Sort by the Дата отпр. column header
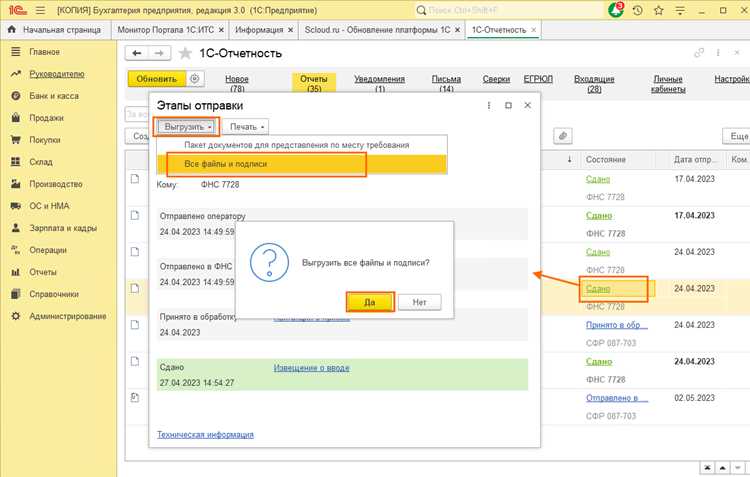The height and width of the screenshot is (477, 750). 695,159
